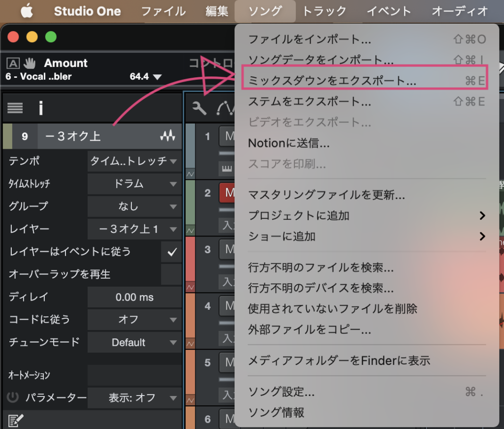Enable オーバーラップを再生 checkbox
The width and height of the screenshot is (504, 429).
(x=172, y=274)
